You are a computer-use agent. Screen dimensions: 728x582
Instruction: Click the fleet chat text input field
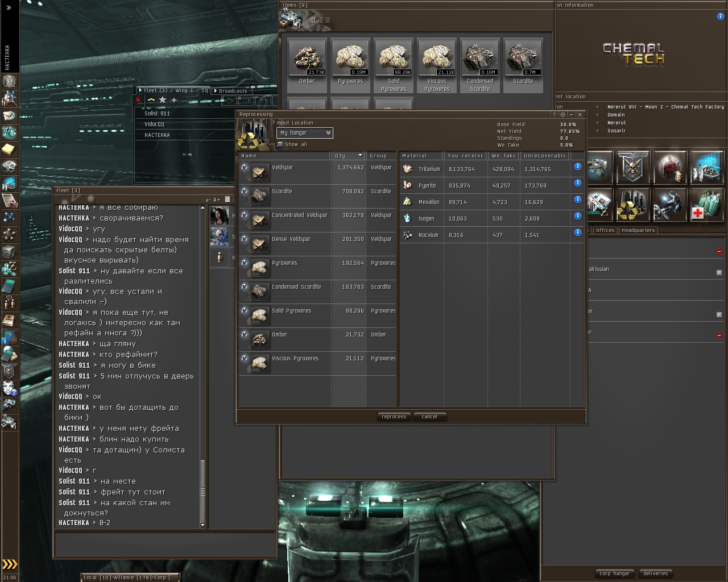[165, 544]
